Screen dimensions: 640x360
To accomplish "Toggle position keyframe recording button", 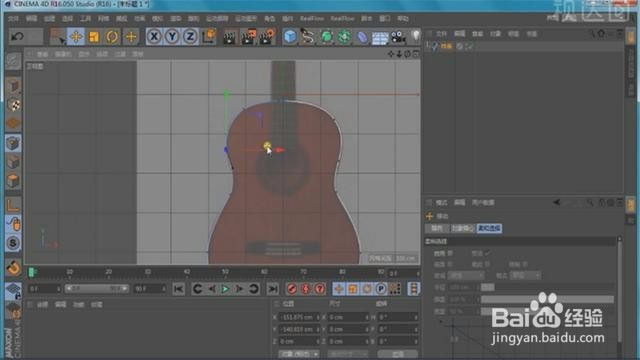I will tap(338, 289).
